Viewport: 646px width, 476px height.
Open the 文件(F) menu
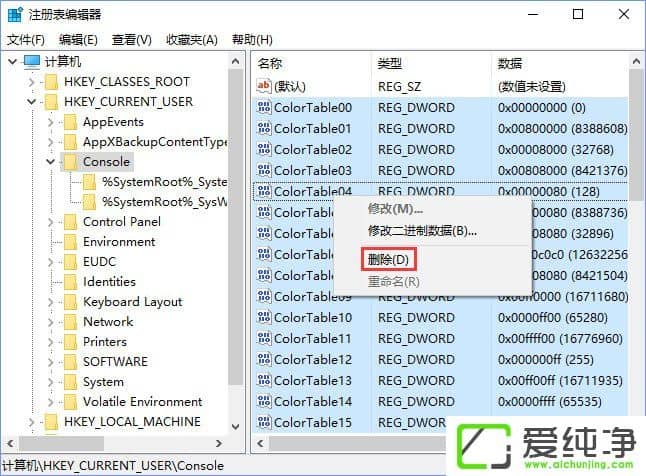(x=26, y=40)
